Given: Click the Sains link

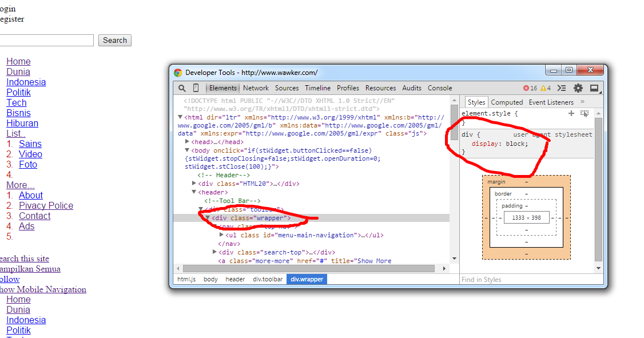Looking at the screenshot, I should (30, 144).
